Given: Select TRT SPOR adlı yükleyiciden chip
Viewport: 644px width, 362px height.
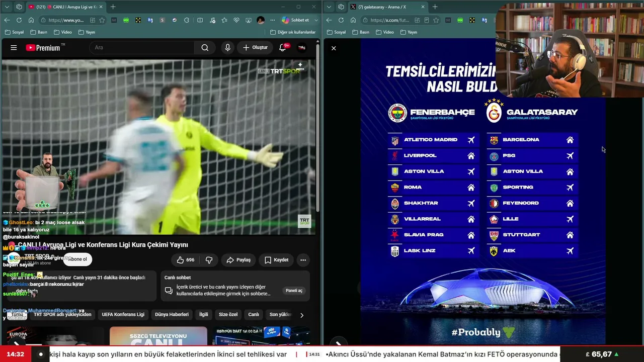Looking at the screenshot, I should tap(62, 315).
